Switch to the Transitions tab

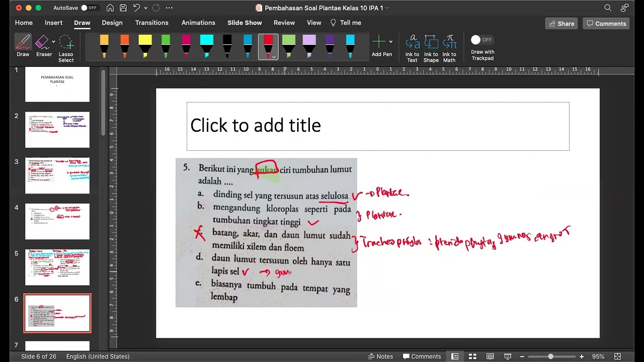tap(151, 23)
